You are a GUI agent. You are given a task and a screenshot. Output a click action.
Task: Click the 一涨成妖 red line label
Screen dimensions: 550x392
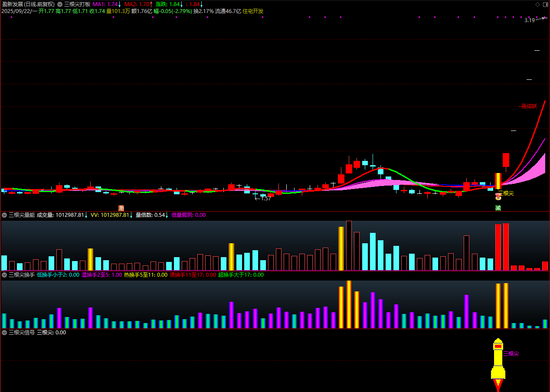(x=529, y=106)
